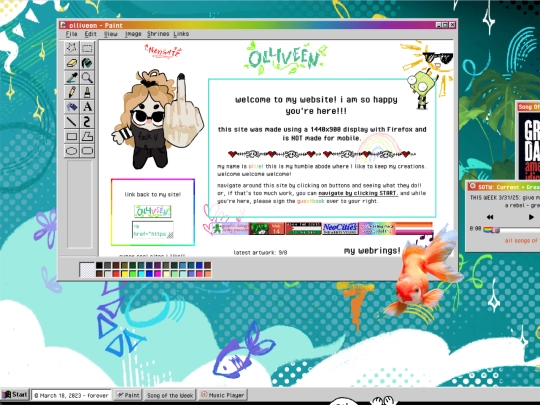Select the Rectangle shape tool

point(71,136)
